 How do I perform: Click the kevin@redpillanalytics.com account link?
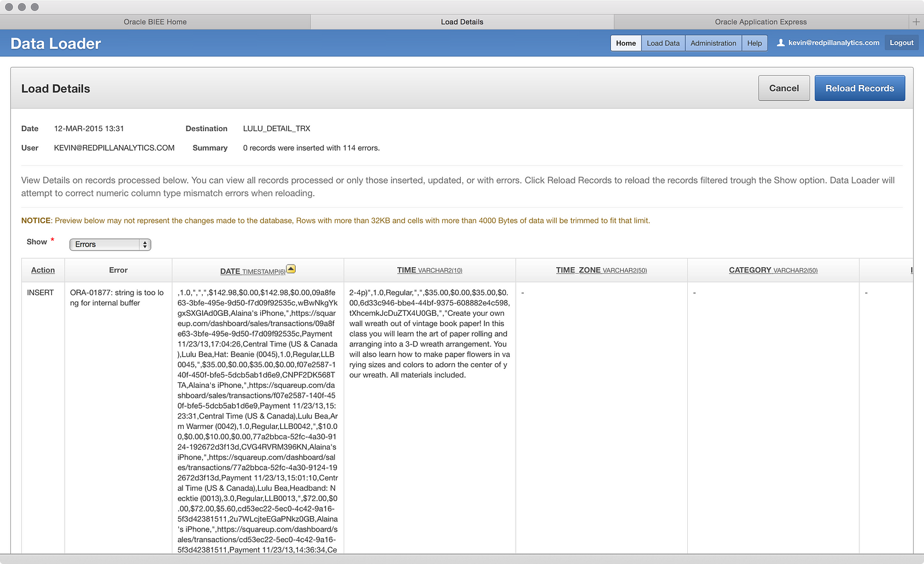pos(834,43)
